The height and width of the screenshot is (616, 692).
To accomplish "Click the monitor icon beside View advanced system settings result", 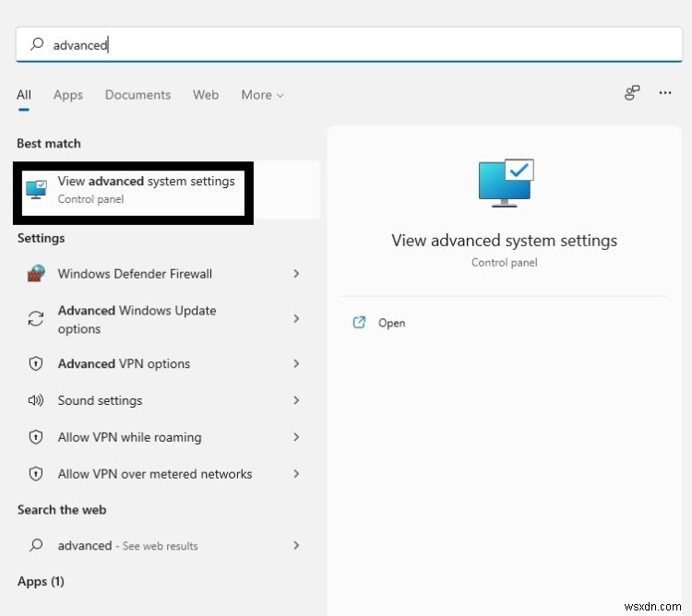I will tap(36, 190).
